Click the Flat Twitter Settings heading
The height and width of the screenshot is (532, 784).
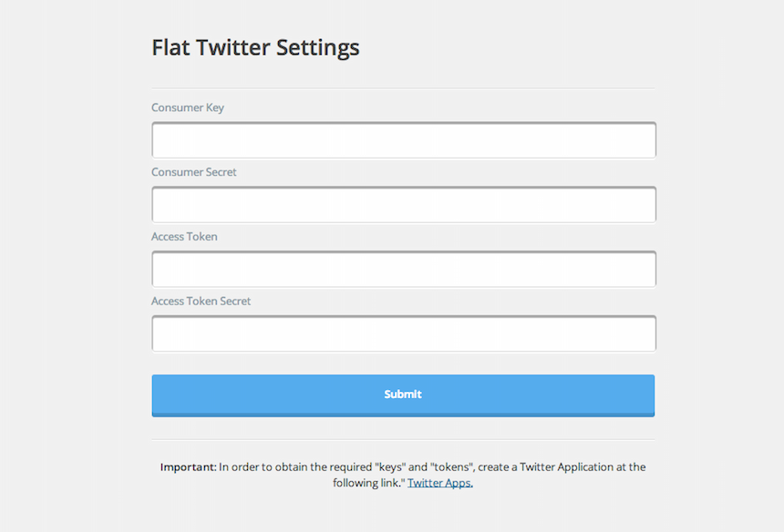[x=255, y=48]
